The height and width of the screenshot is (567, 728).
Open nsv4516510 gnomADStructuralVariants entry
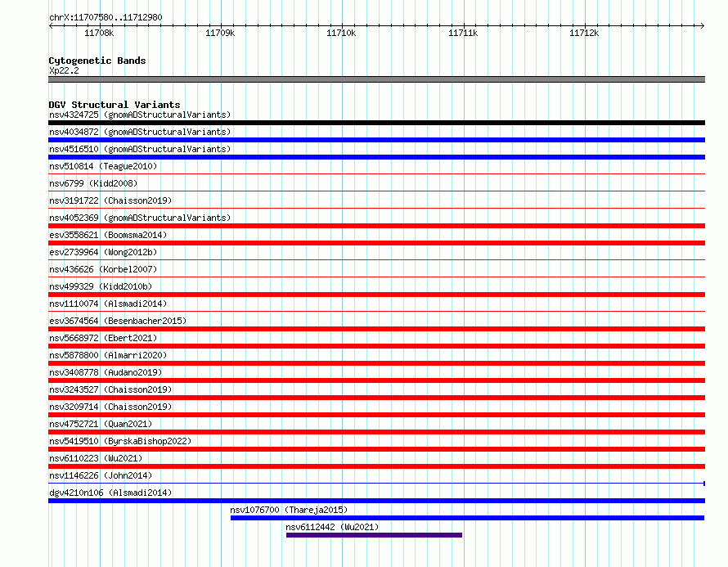[140, 149]
